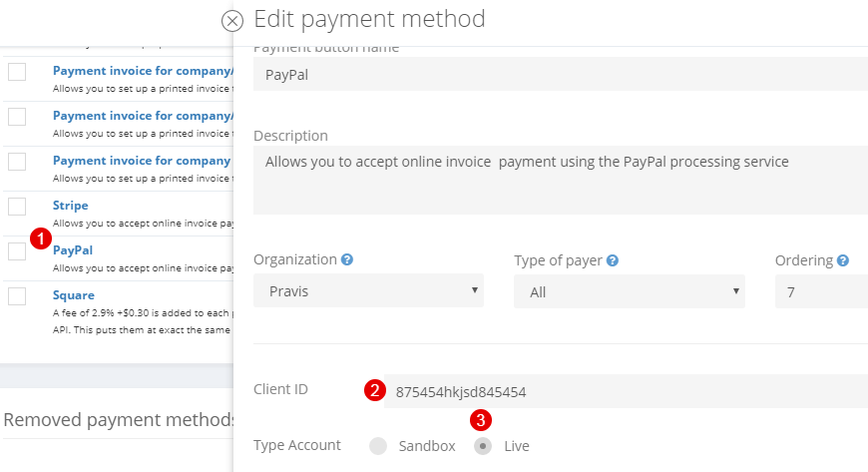The image size is (868, 472).
Task: Edit the Client ID field
Action: click(626, 392)
